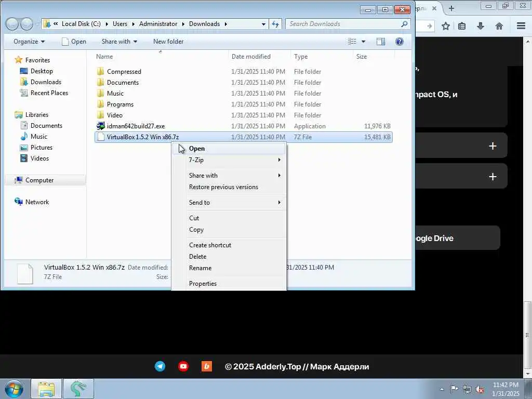Image resolution: width=532 pixels, height=399 pixels.
Task: Open the browser bookmarks list icon
Action: [462, 26]
